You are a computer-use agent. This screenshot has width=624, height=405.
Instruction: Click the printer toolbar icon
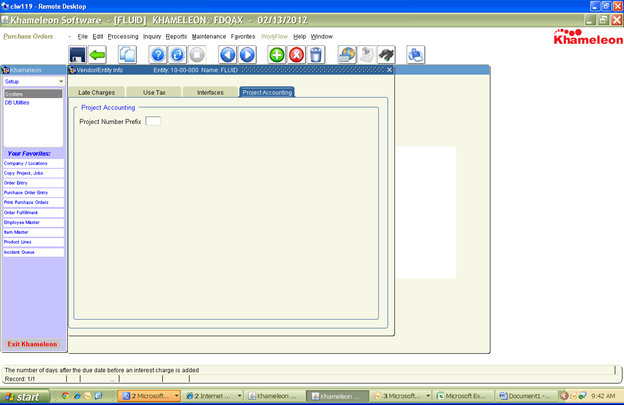pos(416,55)
